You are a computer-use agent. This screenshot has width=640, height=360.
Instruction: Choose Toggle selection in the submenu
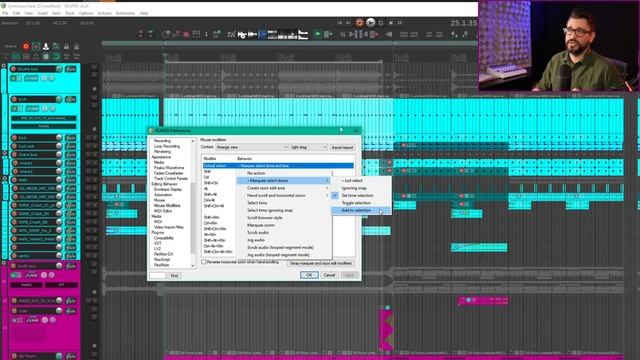pos(360,203)
